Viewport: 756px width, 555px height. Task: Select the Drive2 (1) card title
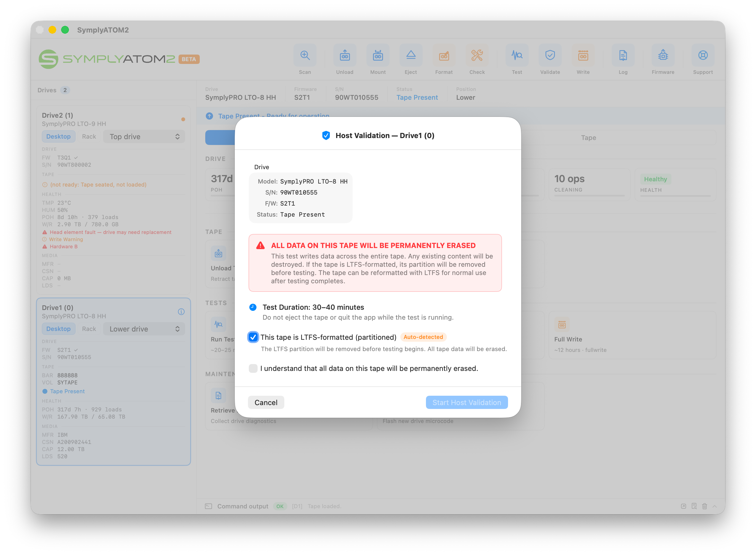pyautogui.click(x=57, y=115)
